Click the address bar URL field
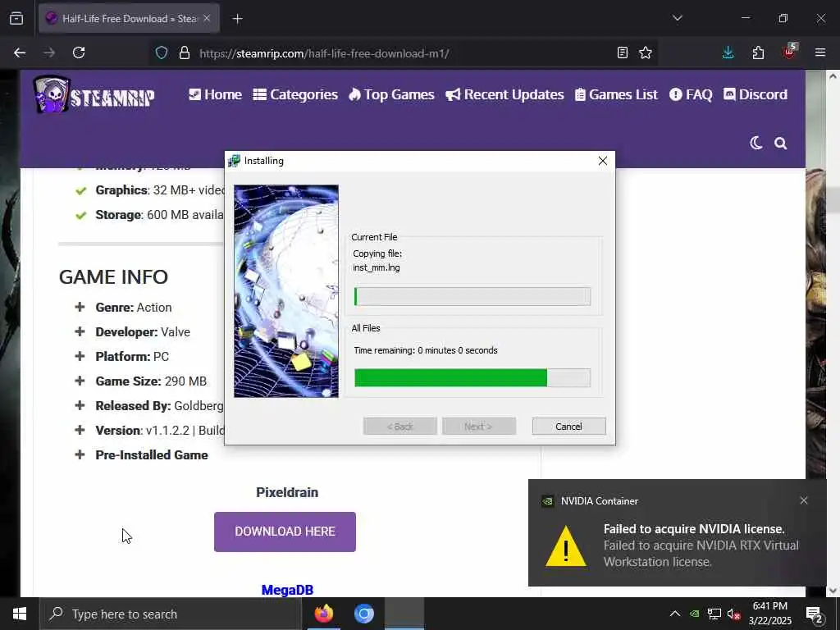The width and height of the screenshot is (840, 630). point(402,53)
